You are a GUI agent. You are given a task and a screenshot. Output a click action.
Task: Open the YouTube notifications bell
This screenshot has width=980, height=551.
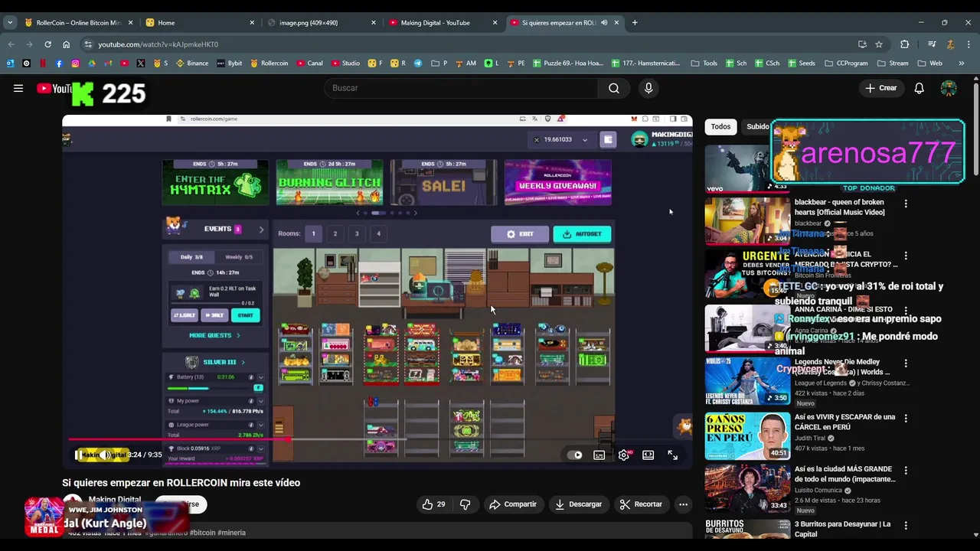coord(919,88)
